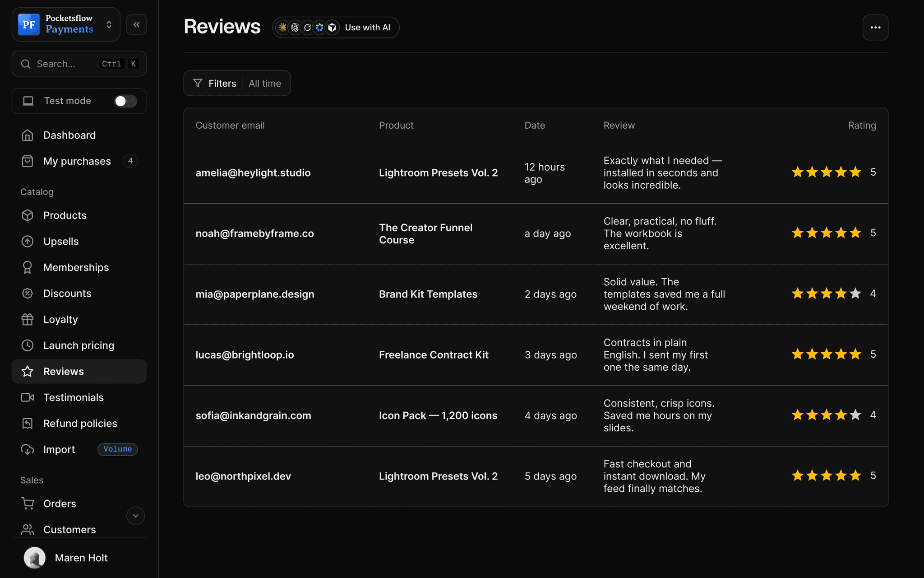Image resolution: width=924 pixels, height=578 pixels.
Task: Click the Orders cart icon
Action: point(28,503)
